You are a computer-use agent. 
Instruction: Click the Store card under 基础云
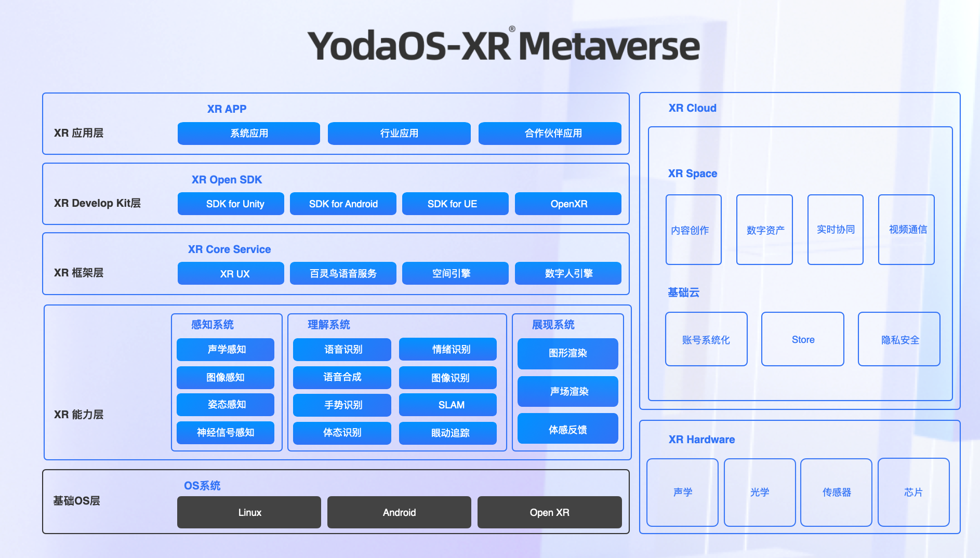pyautogui.click(x=802, y=339)
